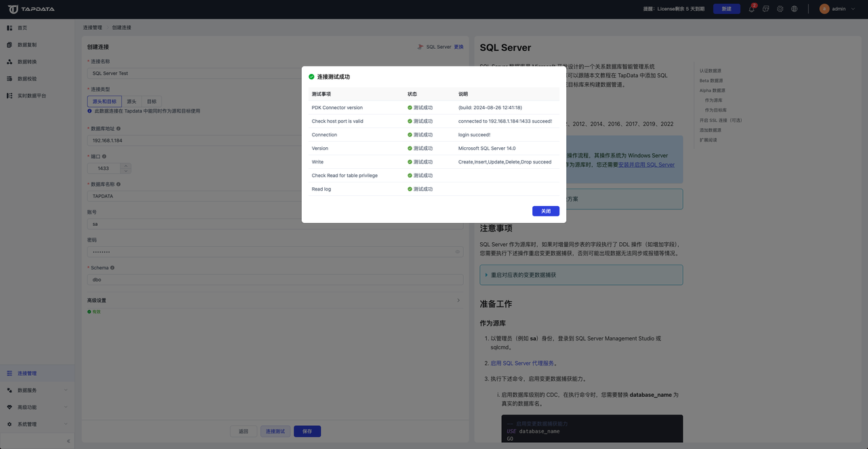This screenshot has width=868, height=449.
Task: Open the settings gear in top bar
Action: (x=781, y=9)
